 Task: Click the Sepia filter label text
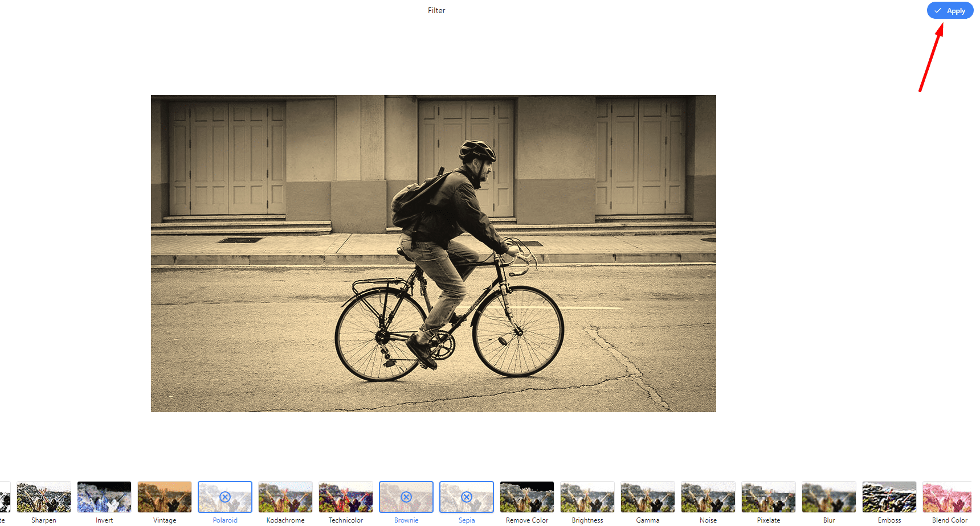(467, 520)
